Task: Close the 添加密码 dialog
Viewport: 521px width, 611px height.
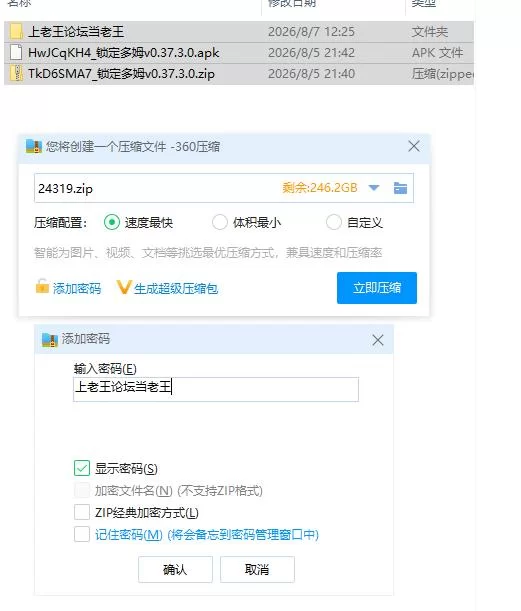Action: (378, 340)
